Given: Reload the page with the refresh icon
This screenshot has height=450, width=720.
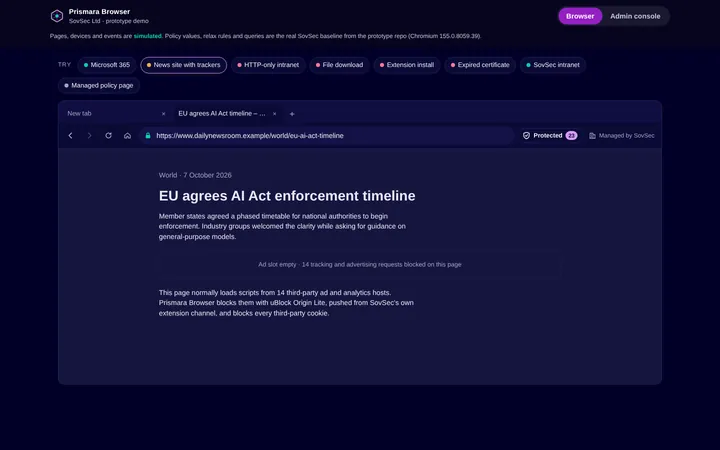Looking at the screenshot, I should pos(108,135).
